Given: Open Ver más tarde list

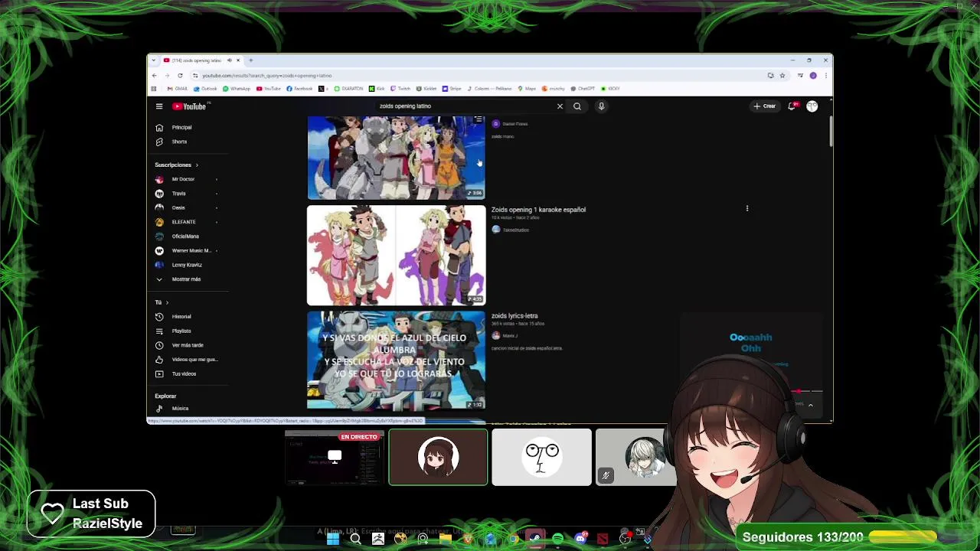Looking at the screenshot, I should click(188, 345).
